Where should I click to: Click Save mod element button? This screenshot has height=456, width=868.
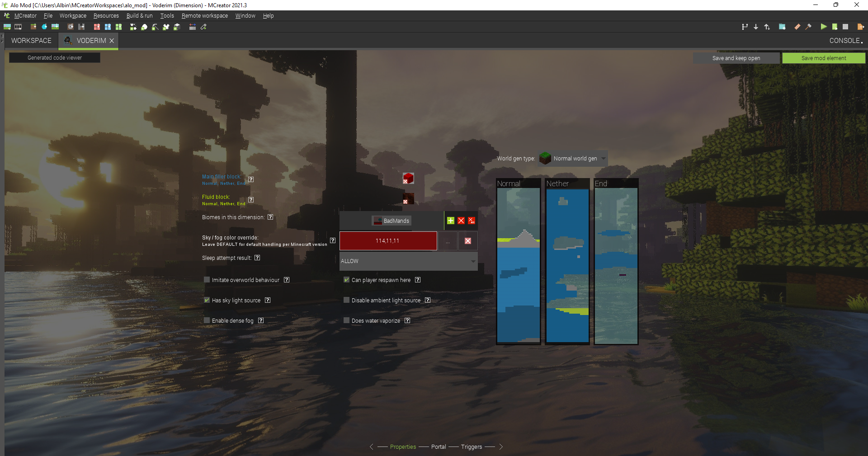824,58
